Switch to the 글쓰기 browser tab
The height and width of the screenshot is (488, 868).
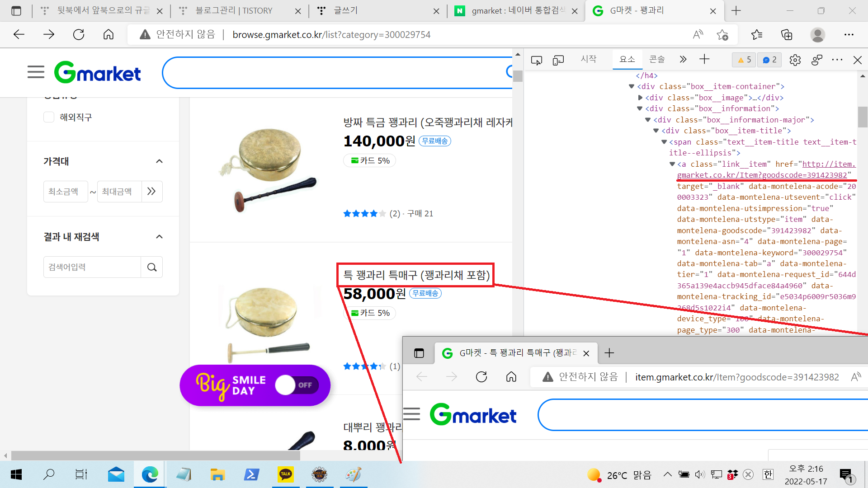(x=377, y=11)
